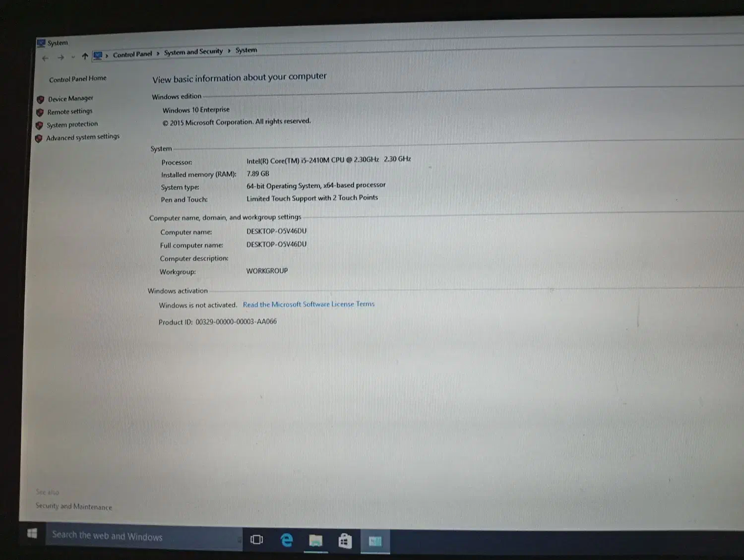Click the Full computer name value
Image resolution: width=744 pixels, height=560 pixels.
(276, 244)
